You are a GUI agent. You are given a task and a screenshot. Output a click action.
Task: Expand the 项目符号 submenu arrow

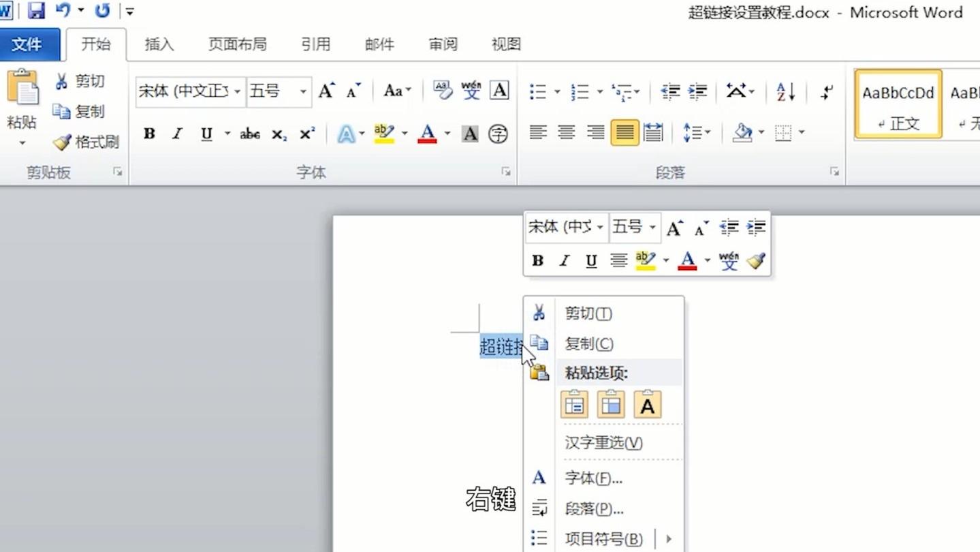pyautogui.click(x=669, y=539)
